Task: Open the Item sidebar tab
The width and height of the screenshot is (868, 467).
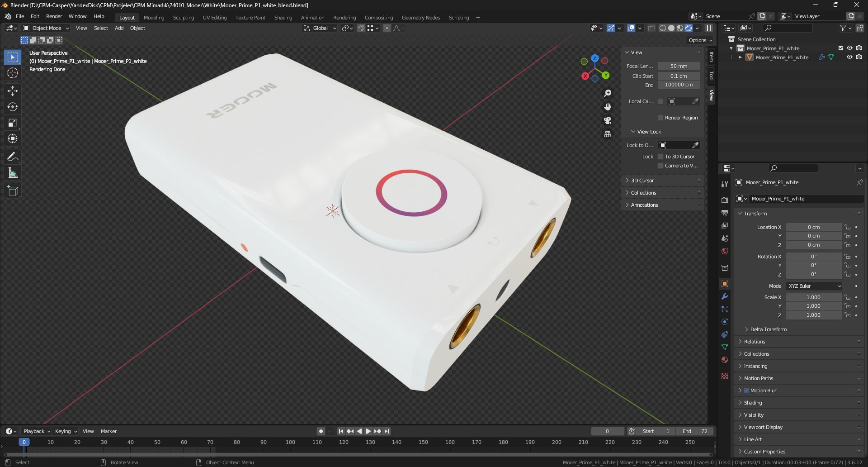Action: click(x=711, y=57)
